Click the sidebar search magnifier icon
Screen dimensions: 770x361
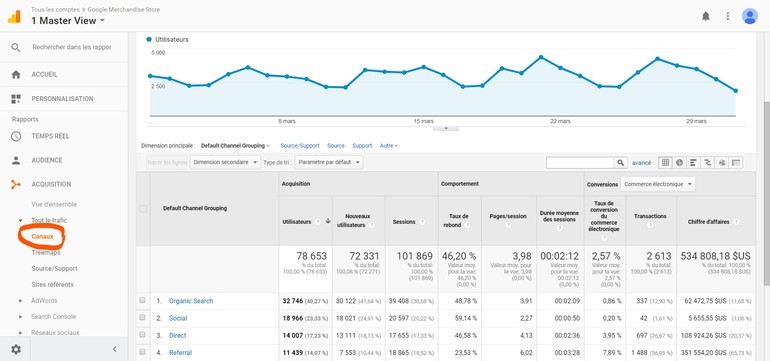point(16,47)
